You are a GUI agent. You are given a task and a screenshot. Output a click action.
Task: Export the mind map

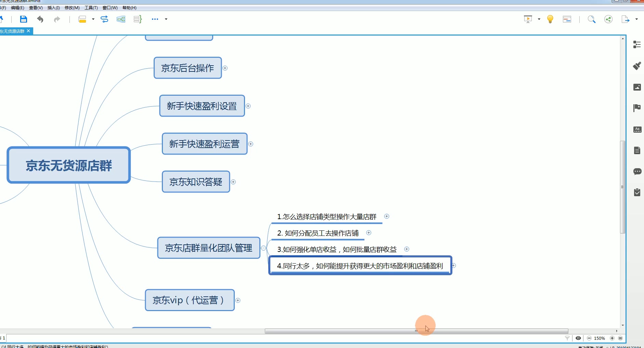click(x=626, y=19)
